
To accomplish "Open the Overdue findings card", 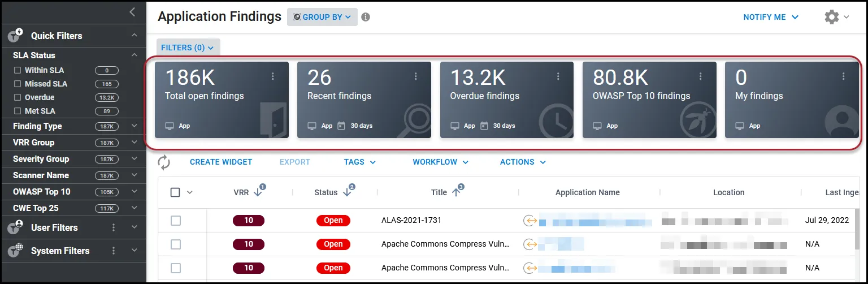I will (x=507, y=100).
